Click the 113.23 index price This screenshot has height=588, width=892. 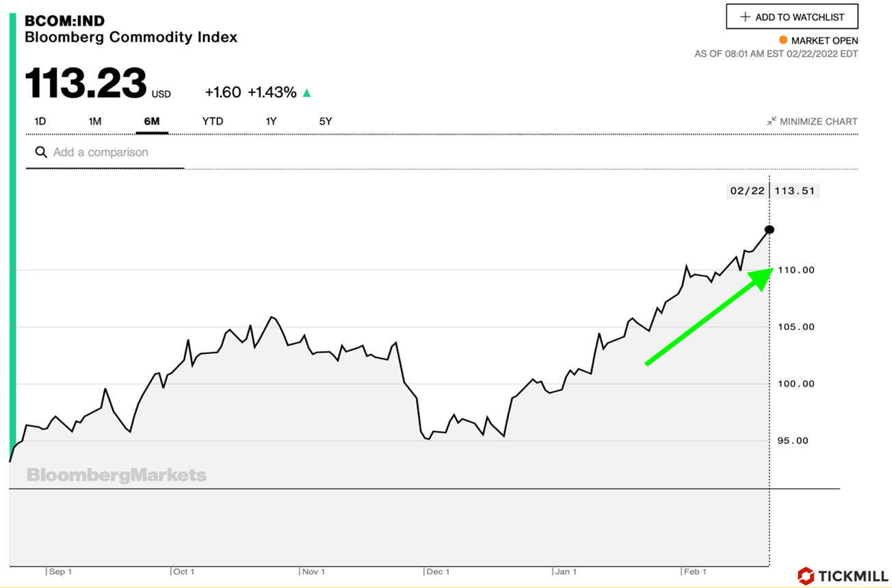click(86, 83)
